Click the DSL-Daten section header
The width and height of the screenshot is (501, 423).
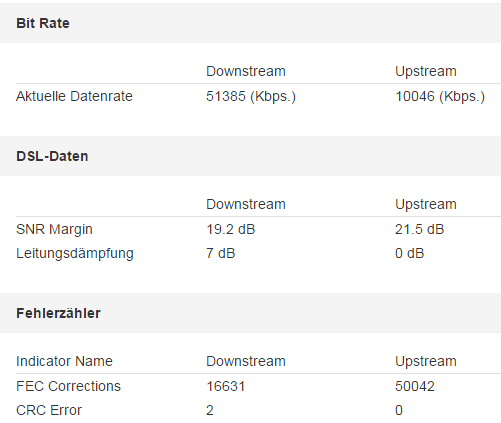click(x=52, y=156)
